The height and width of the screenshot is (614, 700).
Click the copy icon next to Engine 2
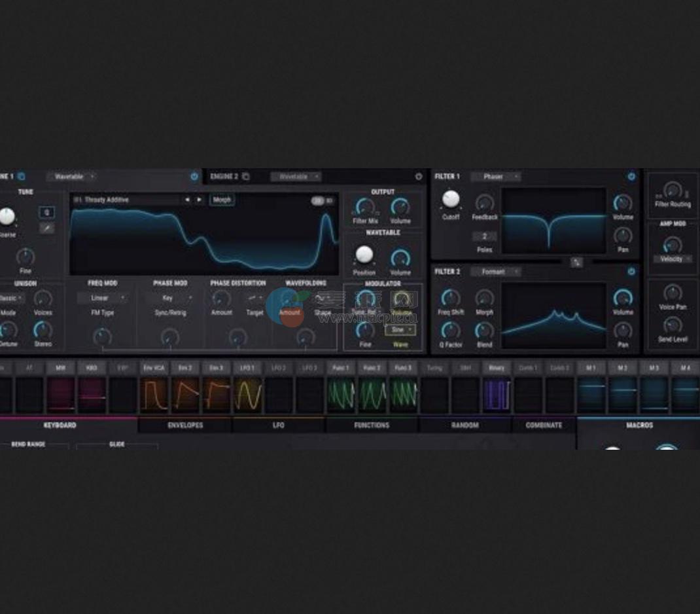coord(245,175)
